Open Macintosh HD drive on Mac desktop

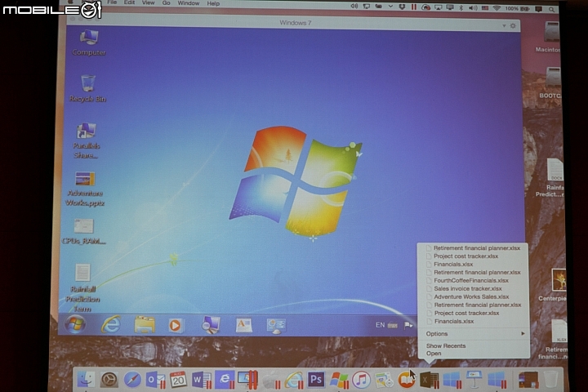[x=549, y=37]
